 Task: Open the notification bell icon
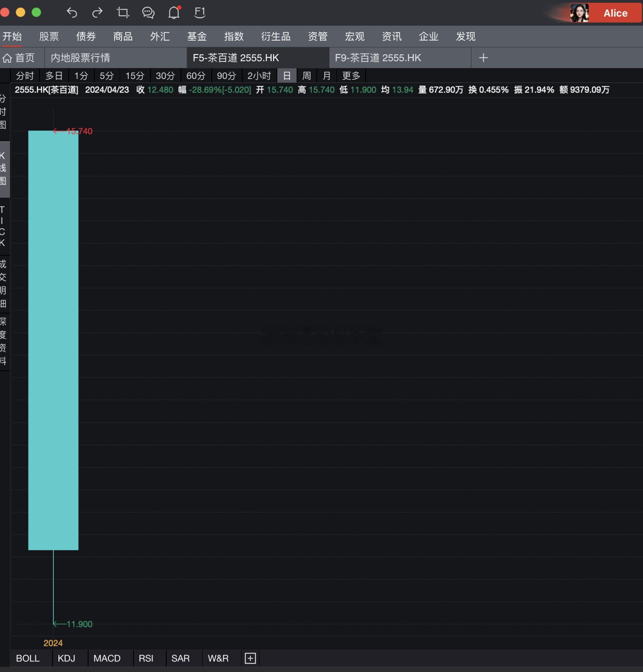(174, 13)
